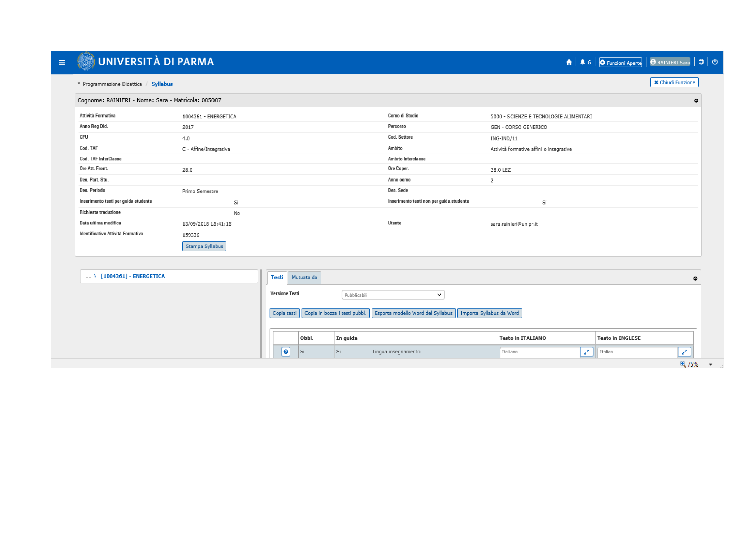Open the Versione Testi dropdown
Image resolution: width=756 pixels, height=535 pixels.
(393, 295)
